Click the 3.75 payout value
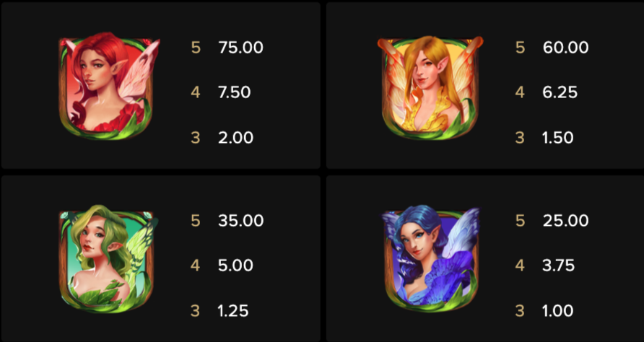Screen dimensions: 644x342 point(558,266)
